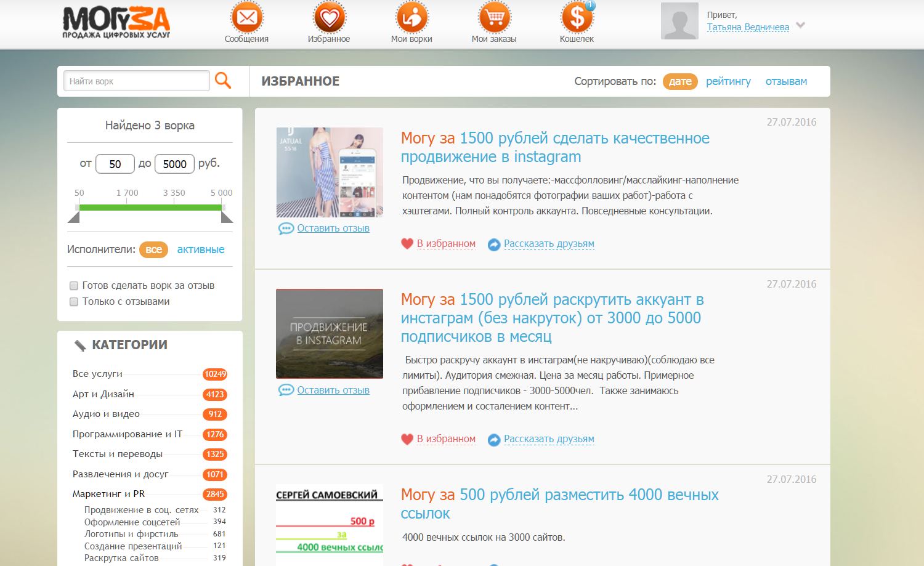Viewport: 924px width, 566px height.
Task: Open the Кошелек dollar icon
Action: click(x=577, y=17)
